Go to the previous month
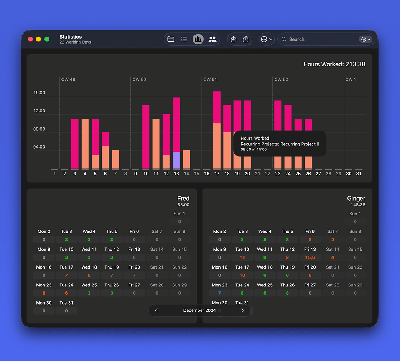Image resolution: width=400 pixels, height=361 pixels. pyautogui.click(x=156, y=310)
